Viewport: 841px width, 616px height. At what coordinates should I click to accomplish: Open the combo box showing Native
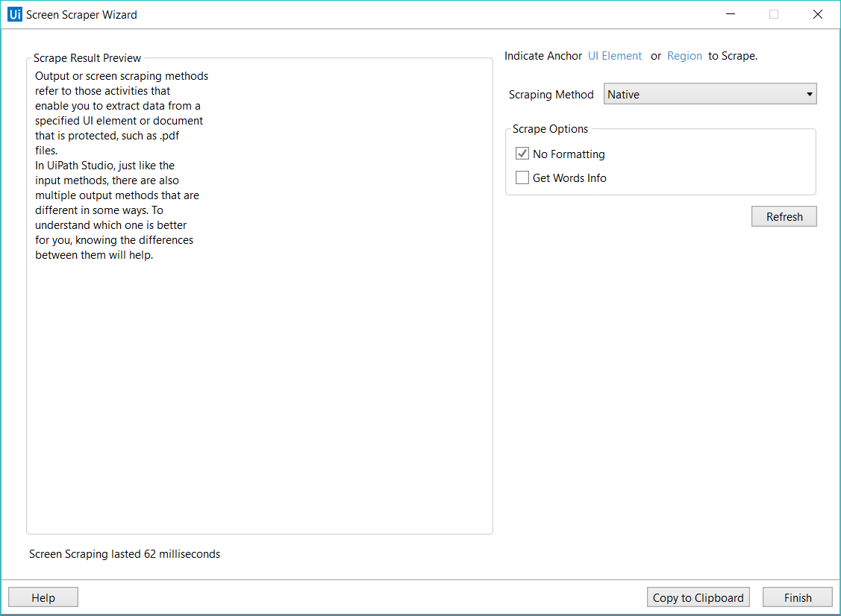point(701,95)
